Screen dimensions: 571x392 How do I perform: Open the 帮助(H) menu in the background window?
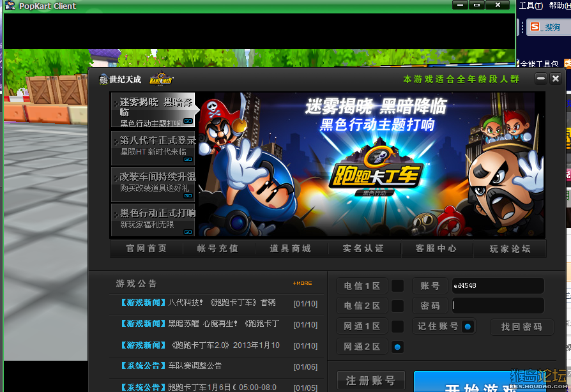click(560, 6)
